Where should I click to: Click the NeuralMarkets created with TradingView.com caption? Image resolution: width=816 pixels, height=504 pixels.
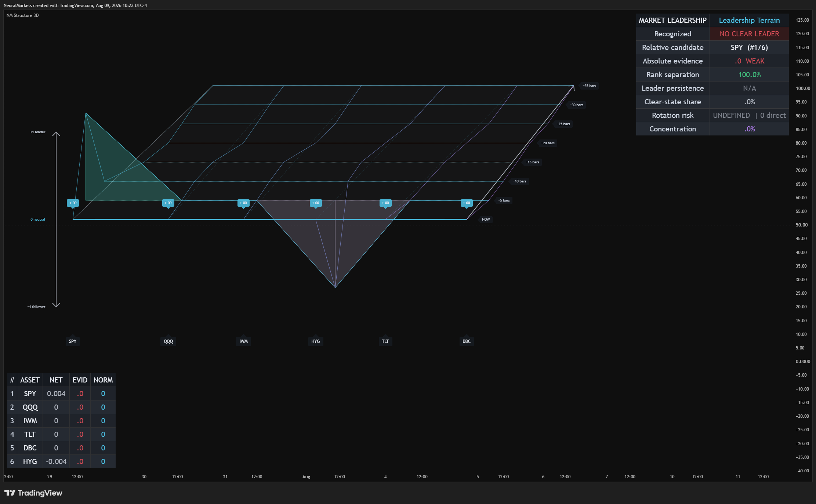[x=75, y=5]
